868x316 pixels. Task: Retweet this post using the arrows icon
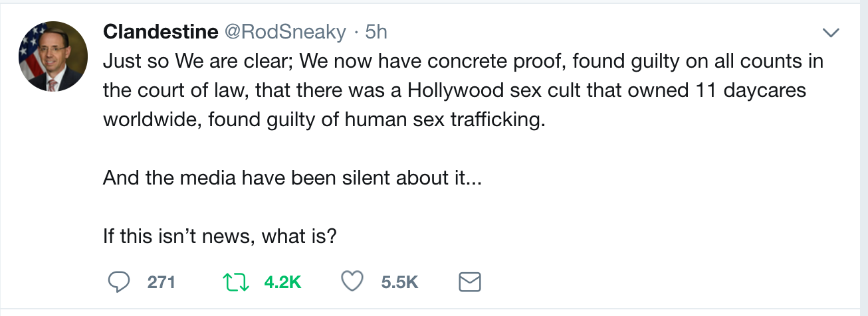235,282
